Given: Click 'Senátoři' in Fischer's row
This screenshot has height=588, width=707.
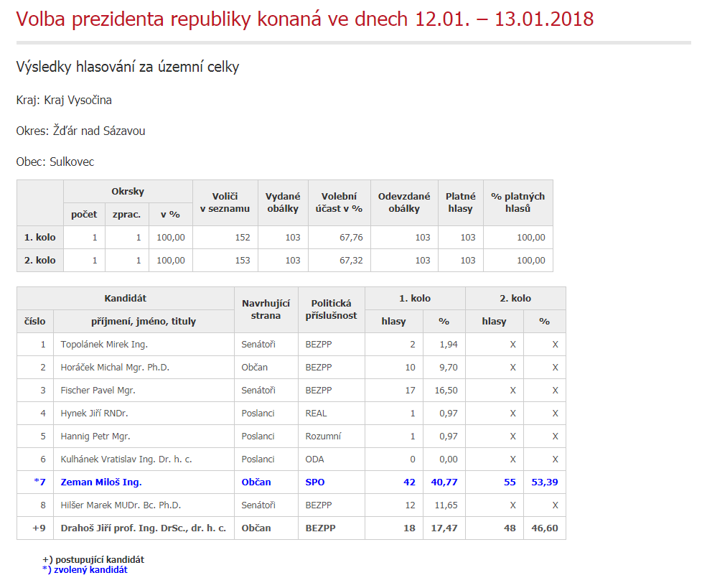Looking at the screenshot, I should point(258,390).
